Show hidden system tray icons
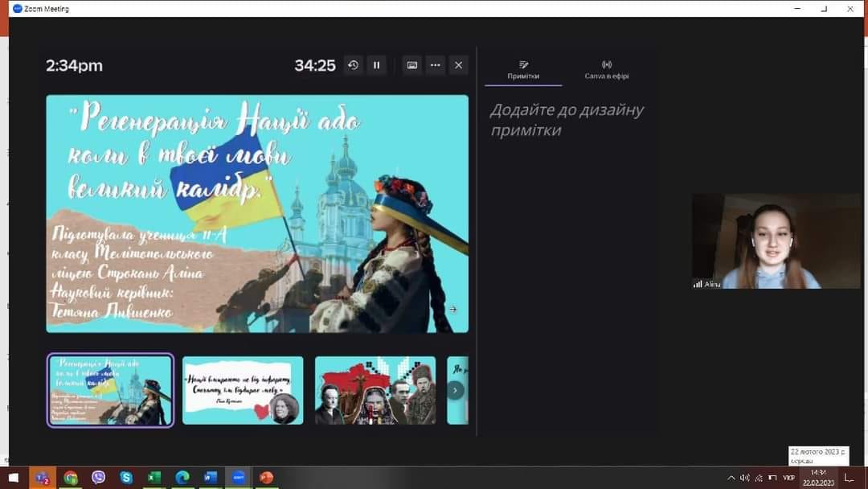 pos(731,478)
